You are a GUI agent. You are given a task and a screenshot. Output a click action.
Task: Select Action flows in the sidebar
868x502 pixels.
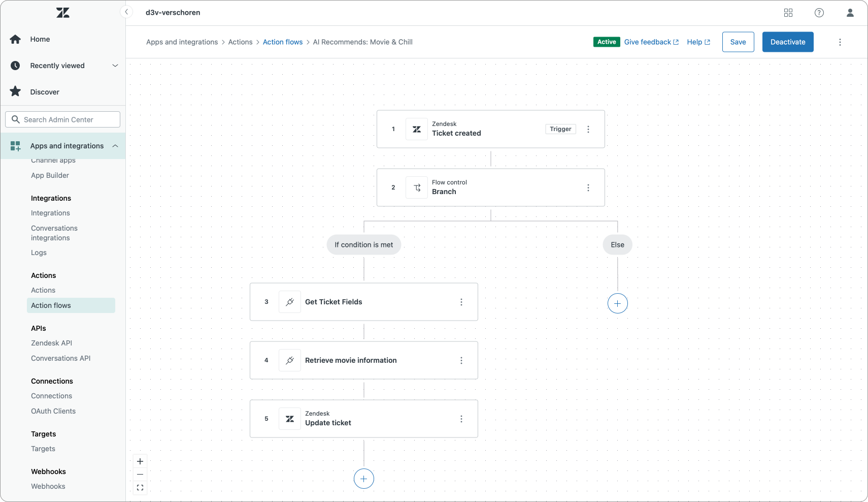point(71,305)
